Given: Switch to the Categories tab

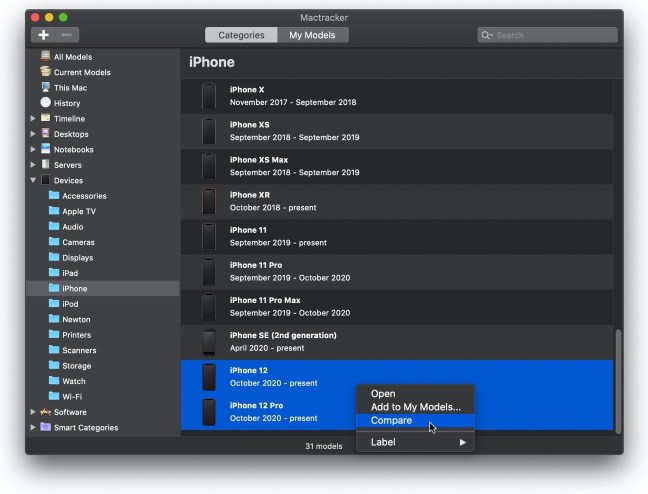Looking at the screenshot, I should click(241, 35).
